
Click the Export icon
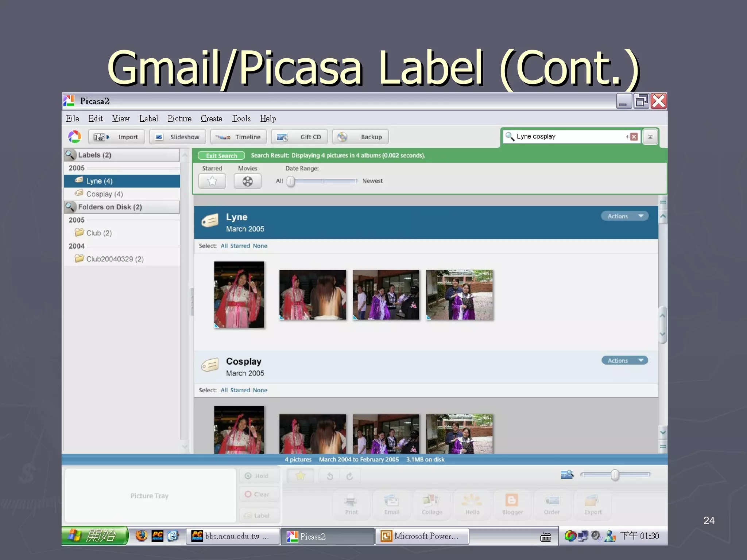pyautogui.click(x=592, y=505)
